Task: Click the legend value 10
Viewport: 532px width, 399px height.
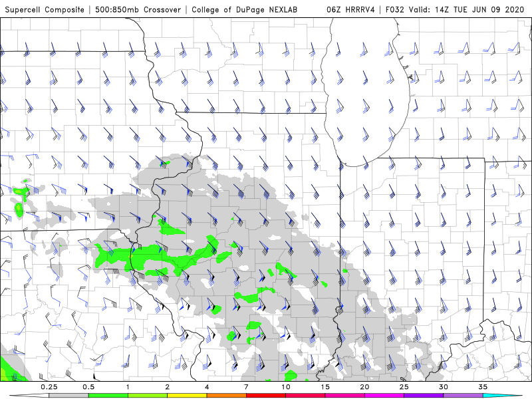Action: (x=286, y=387)
